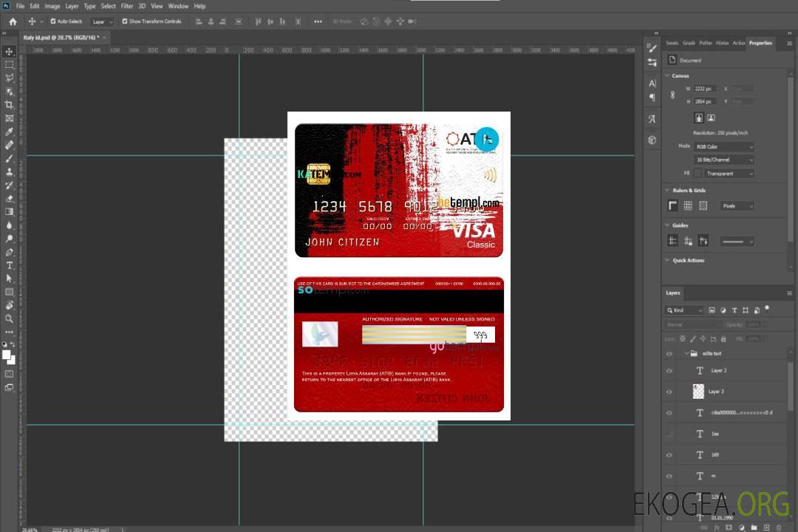Click the three-dots more options in options bar
798x532 pixels.
[318, 21]
